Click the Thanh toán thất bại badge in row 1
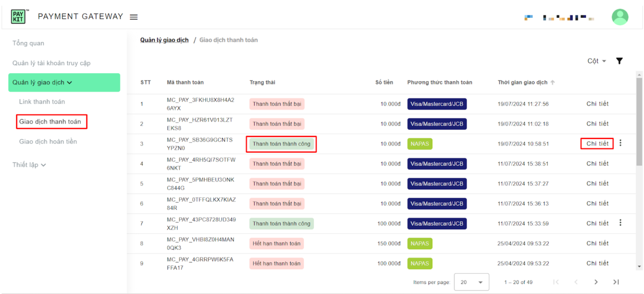This screenshot has width=644, height=294. (x=277, y=104)
